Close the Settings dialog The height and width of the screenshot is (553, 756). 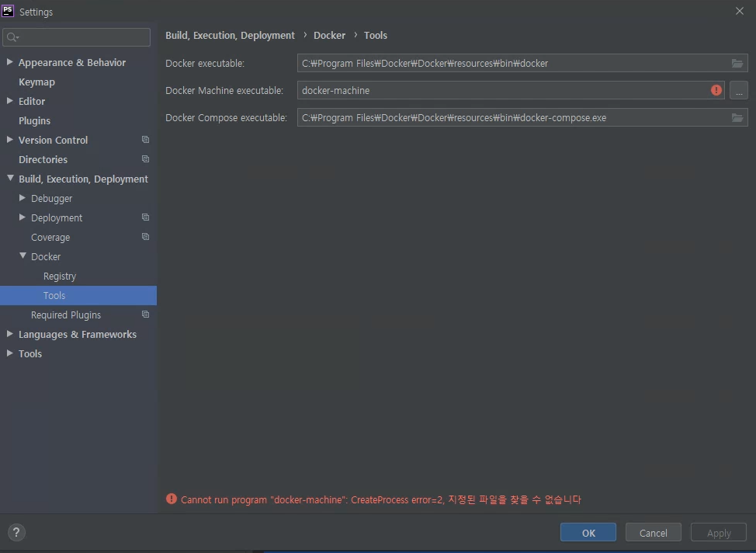(739, 11)
